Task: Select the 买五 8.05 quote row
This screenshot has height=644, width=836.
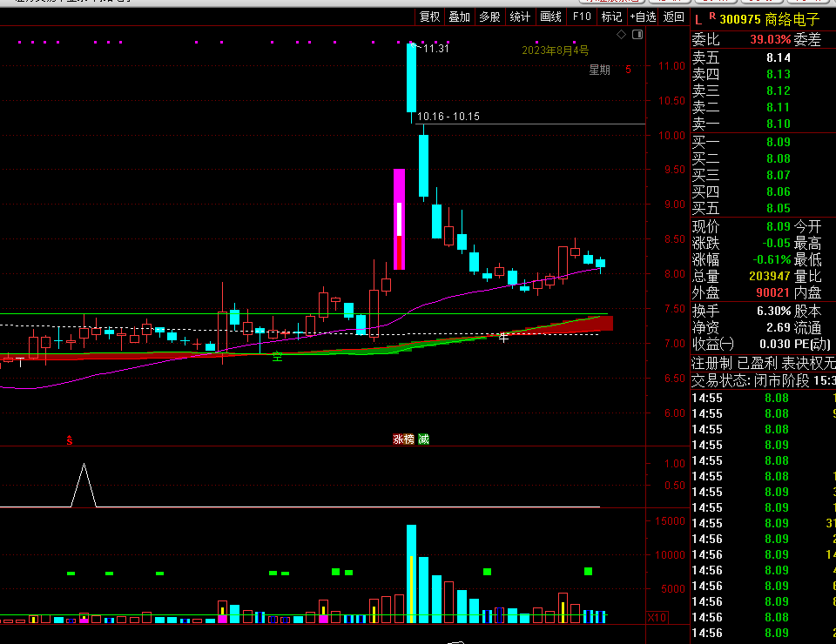Action: (x=763, y=208)
